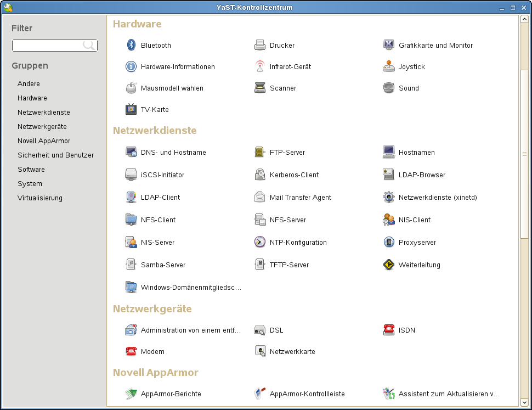Open the NTP-Konfiguration clock icon

pyautogui.click(x=260, y=242)
